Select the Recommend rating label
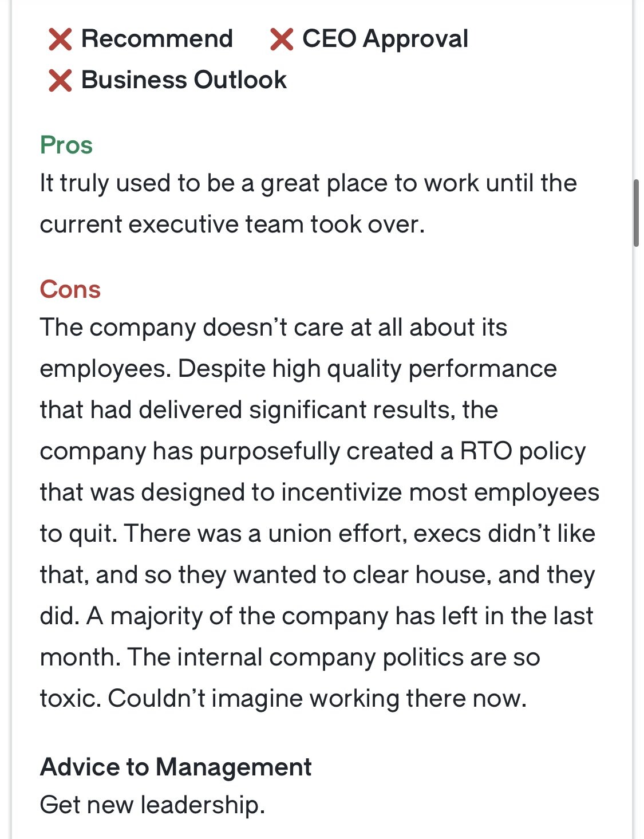Image resolution: width=644 pixels, height=839 pixels. tap(157, 38)
